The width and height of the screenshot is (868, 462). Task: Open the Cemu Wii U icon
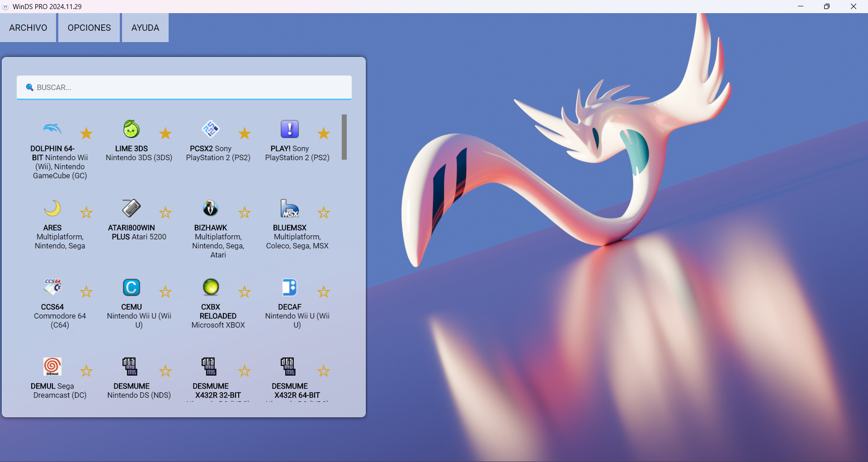coord(132,287)
